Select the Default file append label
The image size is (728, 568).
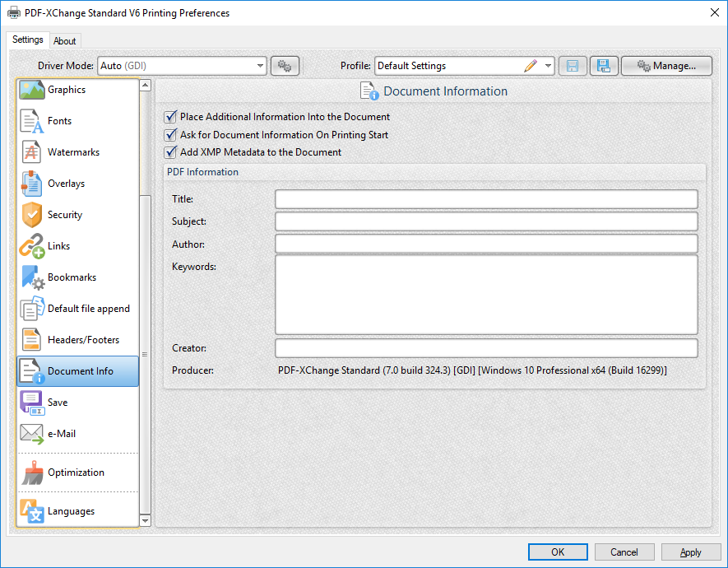tap(89, 309)
